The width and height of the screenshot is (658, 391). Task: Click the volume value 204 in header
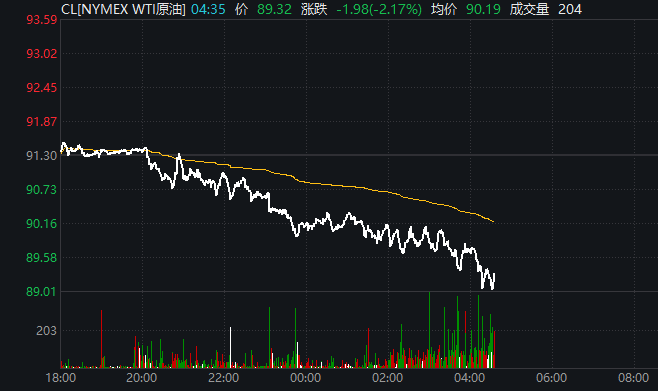570,9
